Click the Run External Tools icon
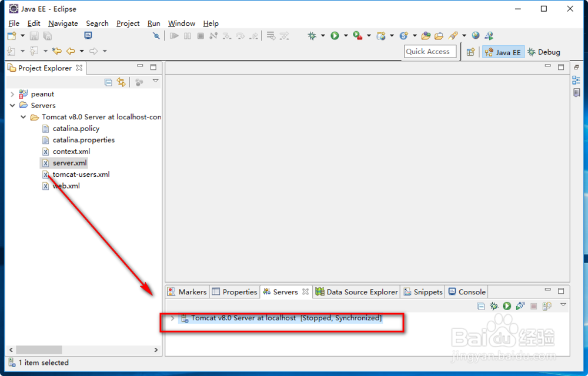 pos(358,36)
